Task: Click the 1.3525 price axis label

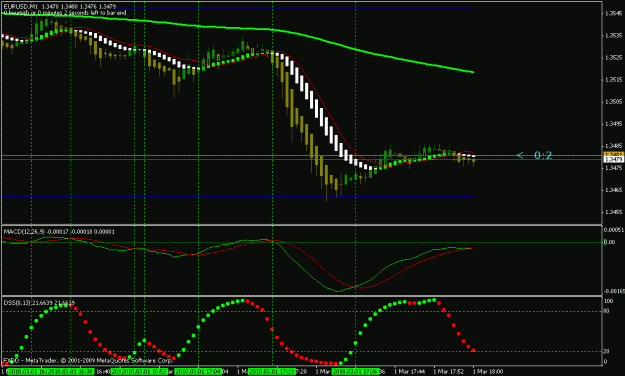Action: [x=613, y=58]
